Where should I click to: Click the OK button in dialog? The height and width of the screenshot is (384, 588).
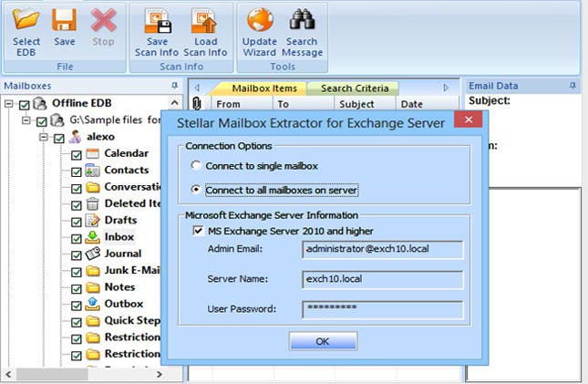pyautogui.click(x=323, y=341)
